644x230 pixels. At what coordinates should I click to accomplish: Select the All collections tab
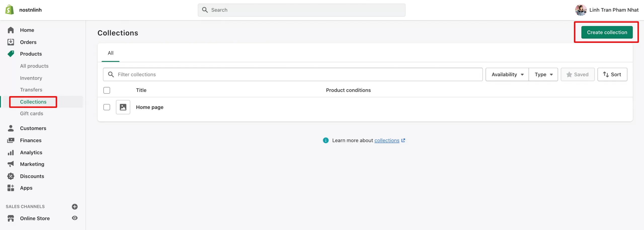(x=110, y=53)
